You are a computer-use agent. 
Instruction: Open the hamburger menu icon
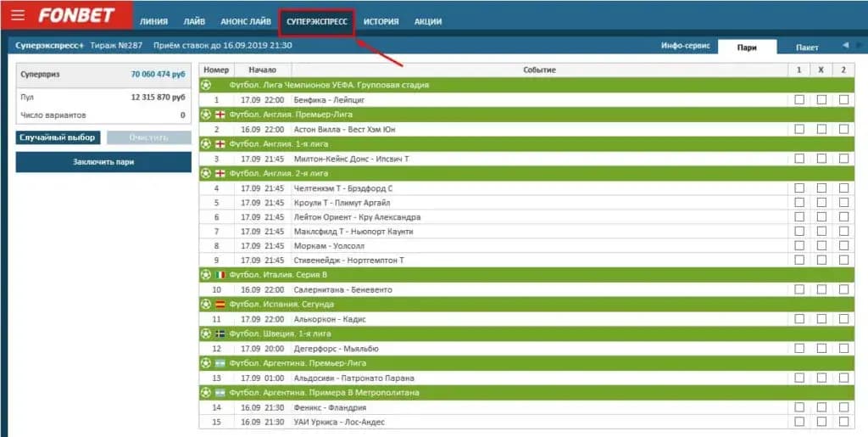click(x=18, y=15)
